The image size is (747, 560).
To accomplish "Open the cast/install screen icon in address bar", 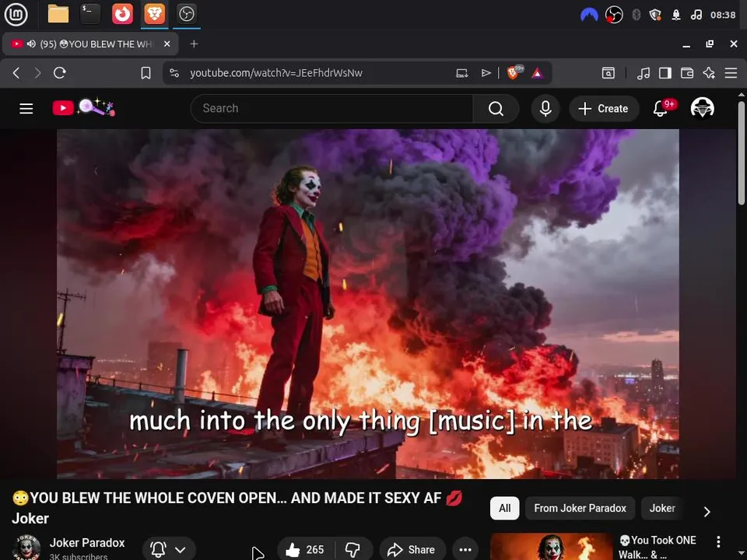I will pos(461,73).
